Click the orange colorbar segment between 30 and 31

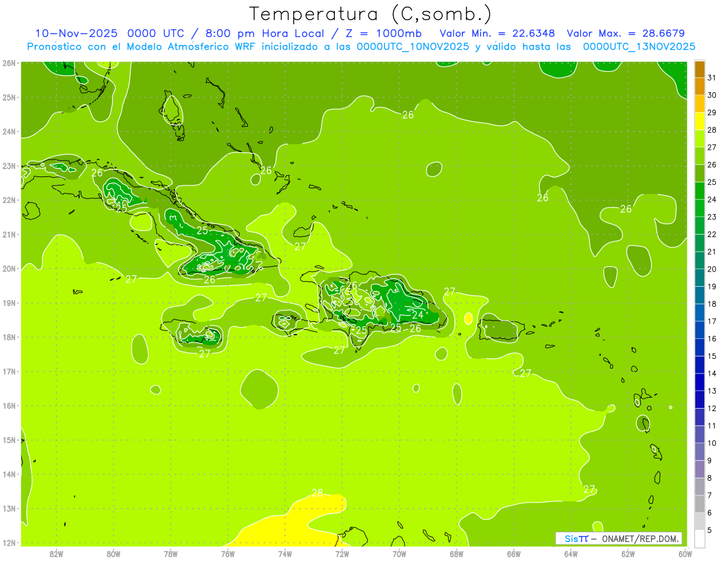pos(699,87)
